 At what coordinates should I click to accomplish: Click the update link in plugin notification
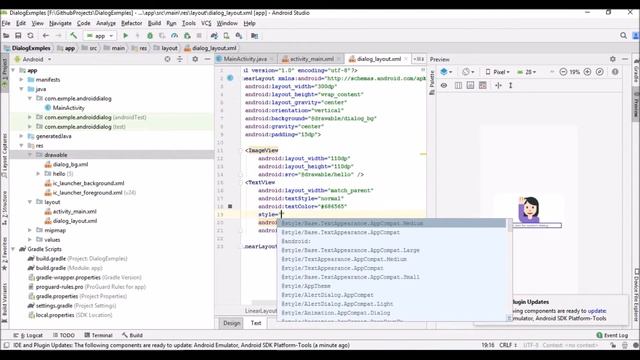(597, 311)
